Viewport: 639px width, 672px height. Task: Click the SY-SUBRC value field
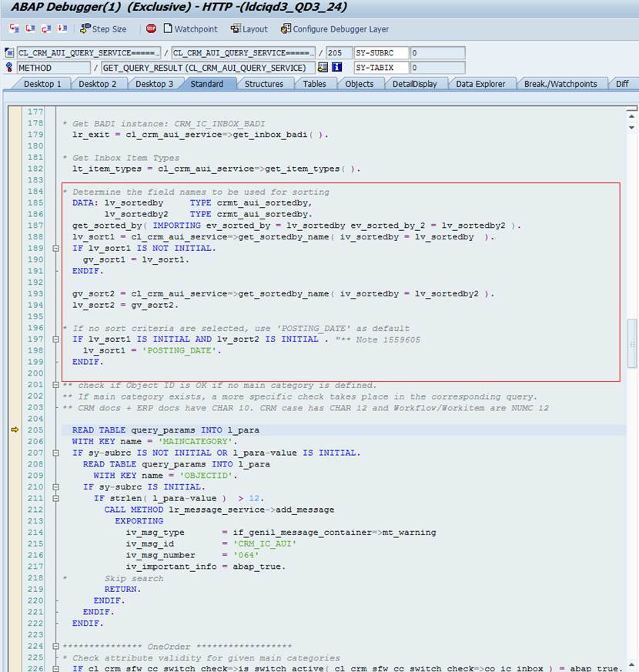point(437,53)
